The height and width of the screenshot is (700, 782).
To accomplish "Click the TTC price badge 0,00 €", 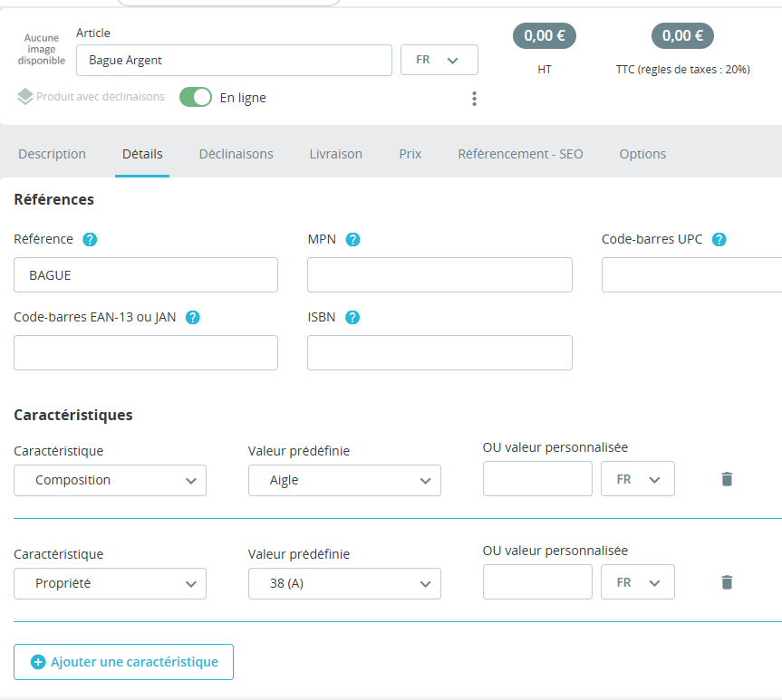I will [x=682, y=36].
